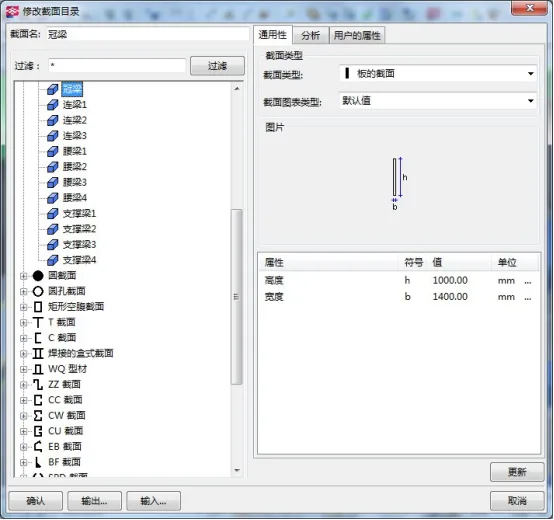This screenshot has width=554, height=520.
Task: Click the cube icon next to 腰梁2
Action: 53,167
